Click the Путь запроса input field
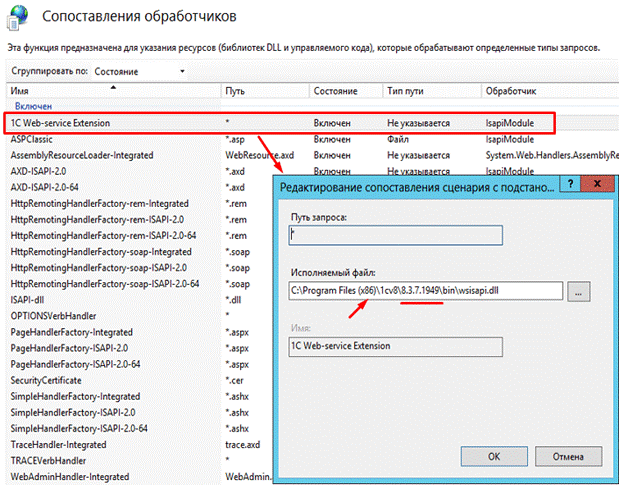This screenshot has height=485, width=619. 396,236
